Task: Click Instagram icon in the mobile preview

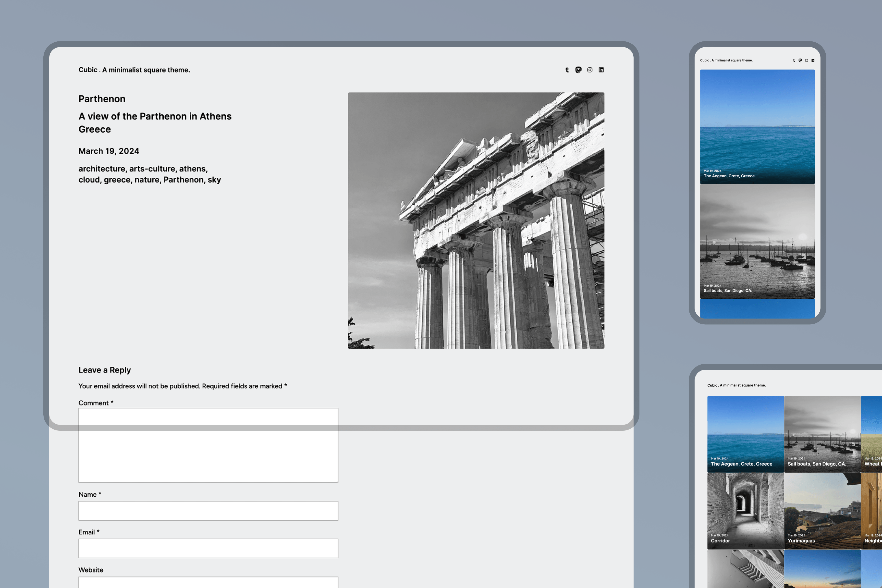Action: [x=807, y=60]
